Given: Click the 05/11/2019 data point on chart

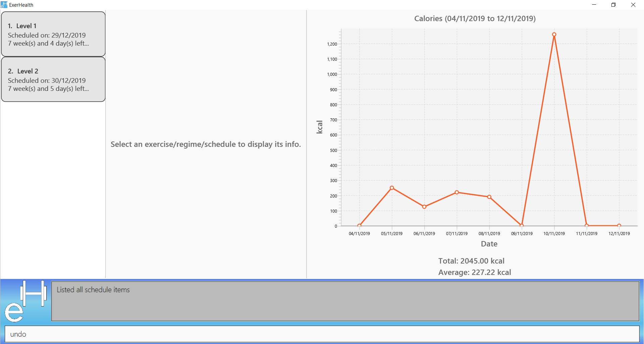Looking at the screenshot, I should (392, 188).
